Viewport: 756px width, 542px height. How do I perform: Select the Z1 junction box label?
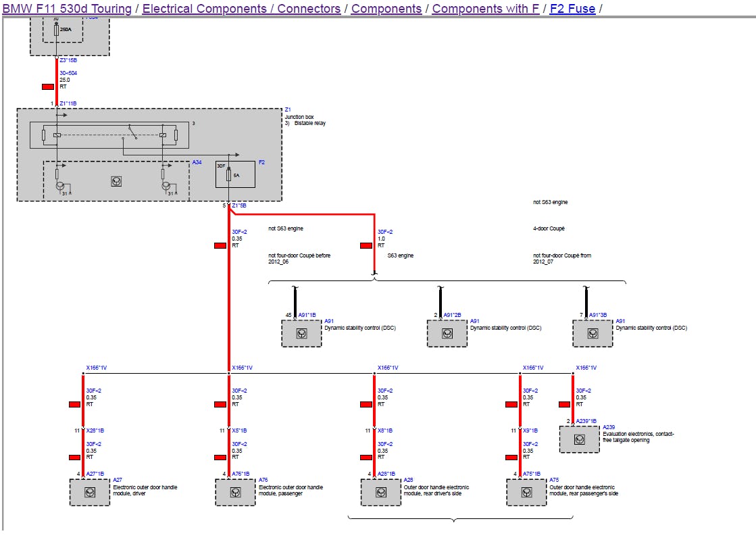(288, 109)
